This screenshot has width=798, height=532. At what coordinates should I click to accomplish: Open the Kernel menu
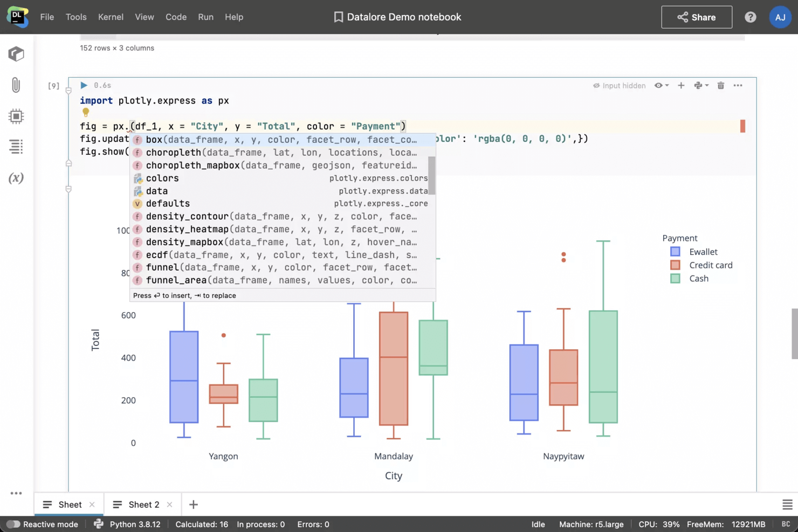111,17
